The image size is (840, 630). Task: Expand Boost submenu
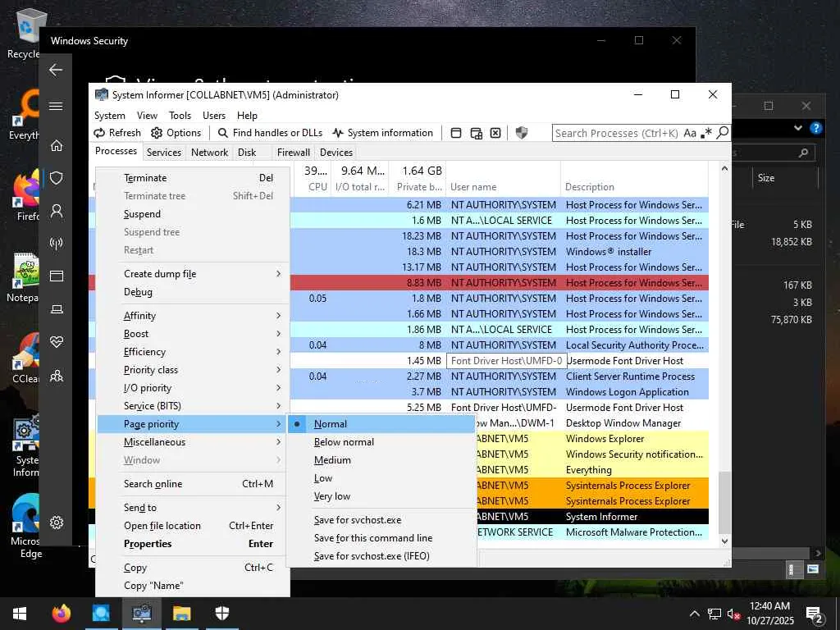click(x=193, y=334)
